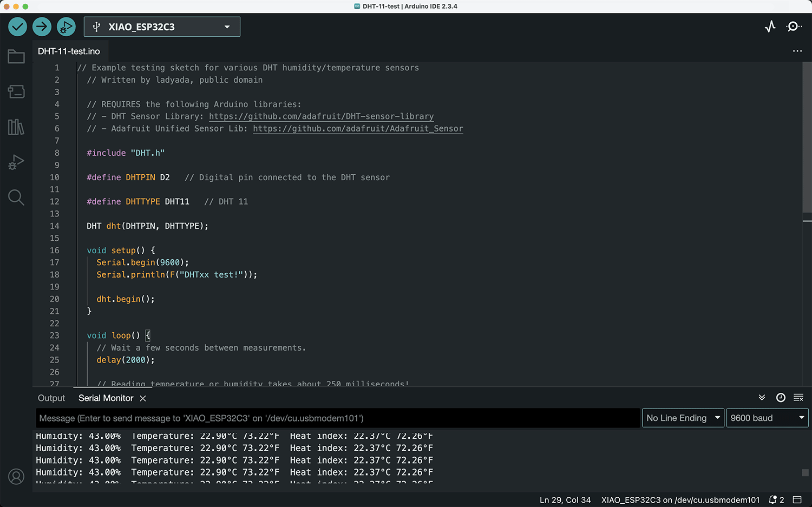This screenshot has height=507, width=812.
Task: Click the DHT dht(DHTPIN, DHTTYPE); line
Action: pos(148,226)
